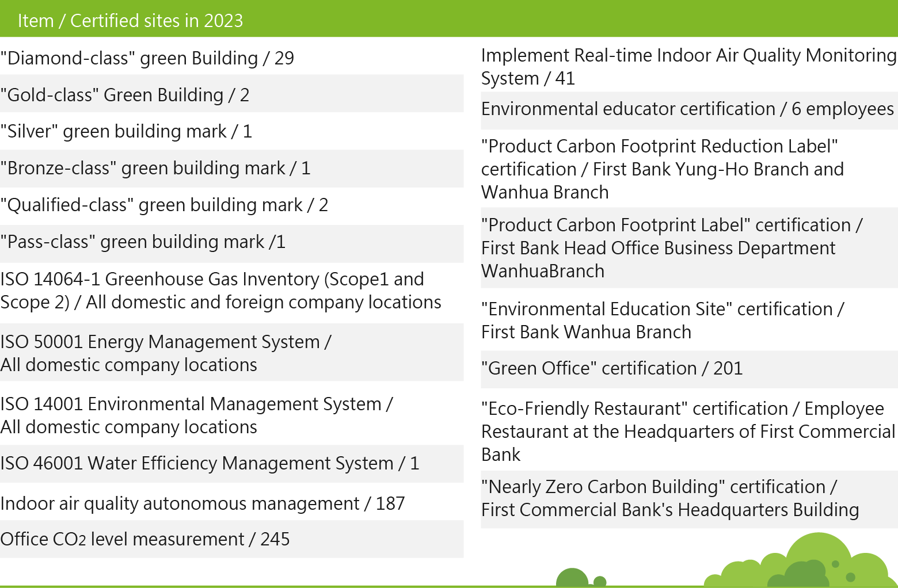Click the "Qualified-class" green building mark row
The height and width of the screenshot is (588, 898).
(x=231, y=205)
